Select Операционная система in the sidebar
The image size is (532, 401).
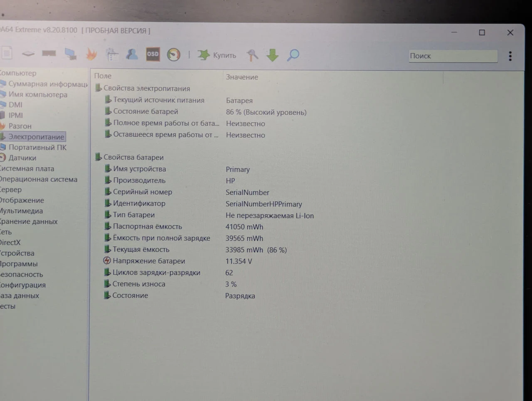tap(39, 179)
